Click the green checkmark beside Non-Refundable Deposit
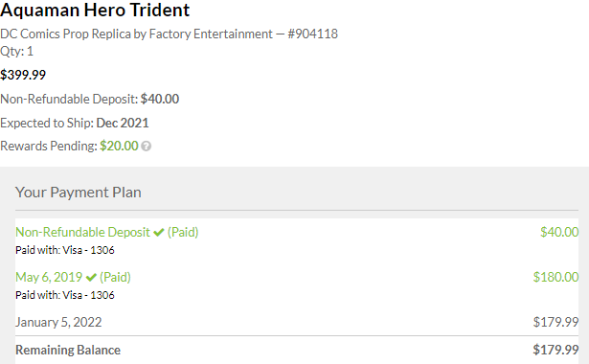The height and width of the screenshot is (364, 589). point(159,233)
